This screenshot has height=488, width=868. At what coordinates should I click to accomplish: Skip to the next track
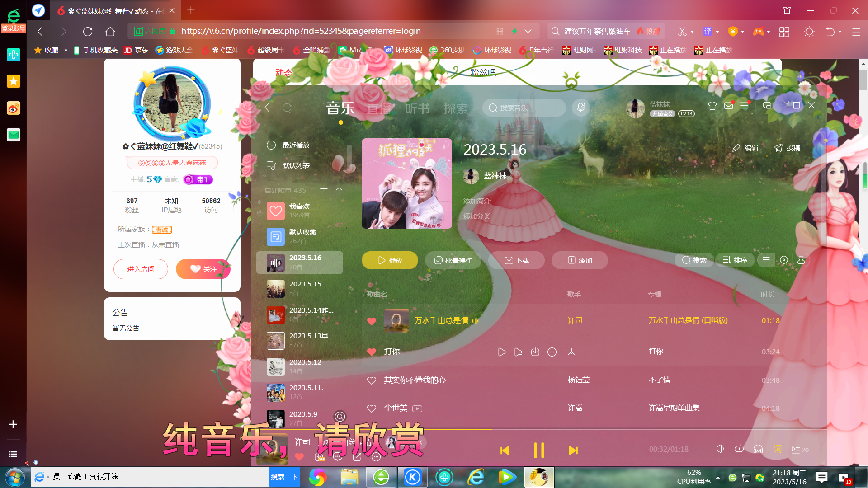(573, 450)
